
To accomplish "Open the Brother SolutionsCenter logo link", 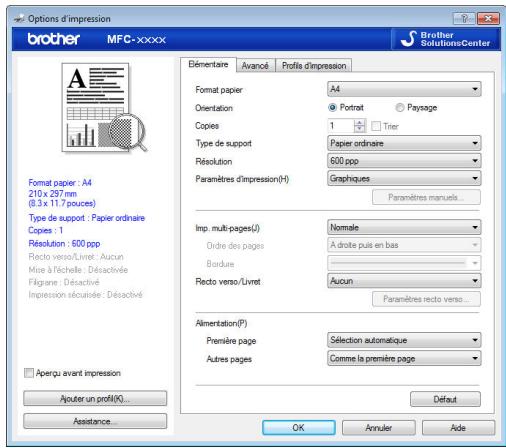I will click(446, 39).
